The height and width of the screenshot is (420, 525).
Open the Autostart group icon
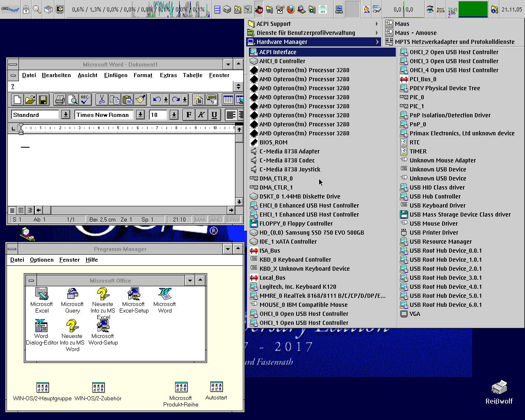[216, 391]
